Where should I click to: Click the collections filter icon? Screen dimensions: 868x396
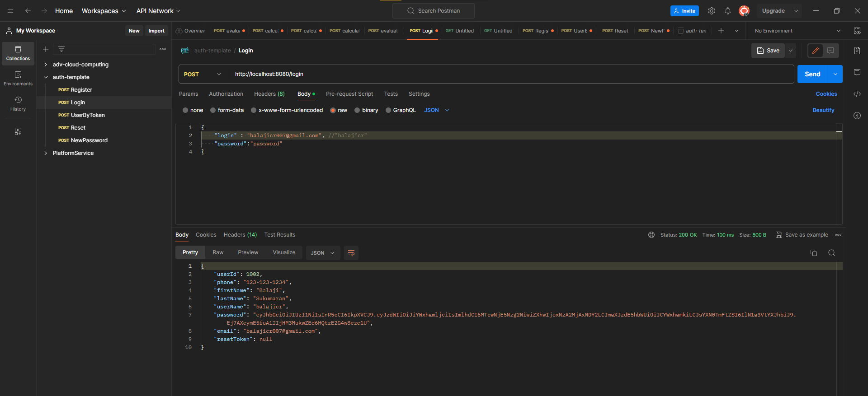(x=61, y=49)
